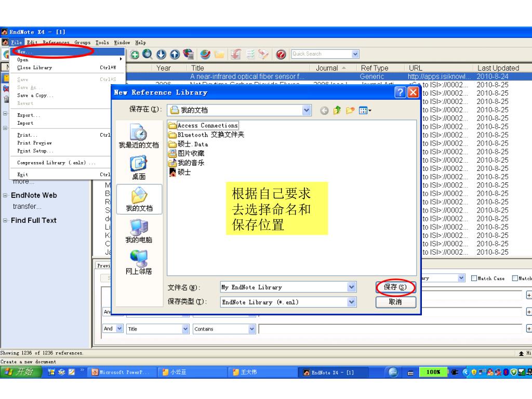Click the more... link in groups pane
The width and height of the screenshot is (532, 399).
click(x=23, y=182)
